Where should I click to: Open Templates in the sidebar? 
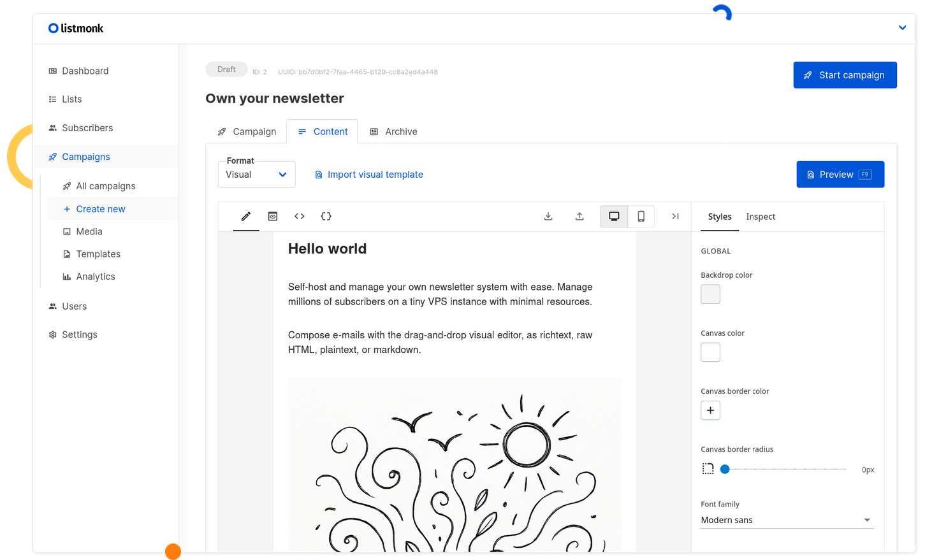click(98, 254)
